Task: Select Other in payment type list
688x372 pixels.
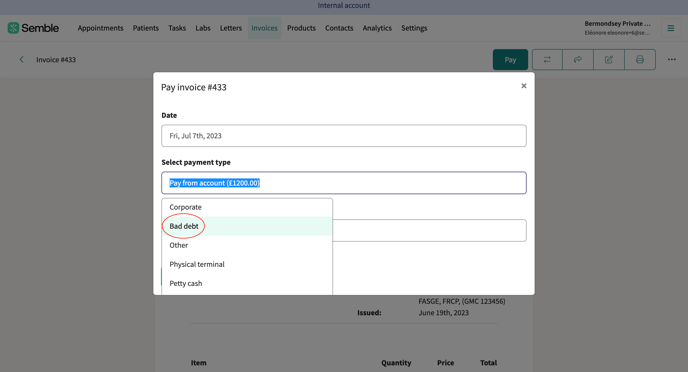Action: click(247, 245)
